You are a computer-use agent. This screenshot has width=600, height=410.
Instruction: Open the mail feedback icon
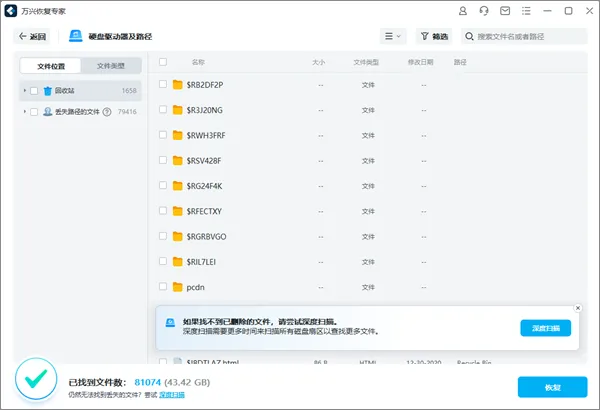[505, 11]
